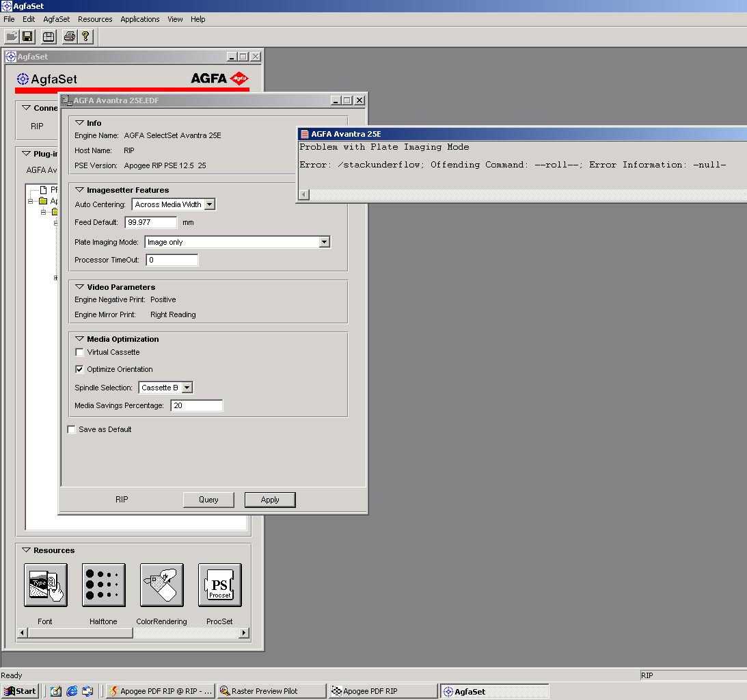Collapse the Plug-in section triangle
Image resolution: width=747 pixels, height=700 pixels.
click(26, 153)
